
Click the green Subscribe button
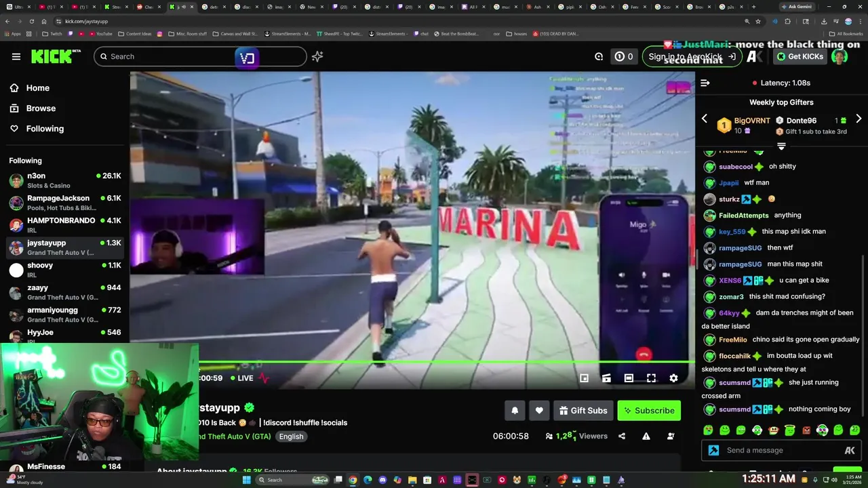[649, 410]
